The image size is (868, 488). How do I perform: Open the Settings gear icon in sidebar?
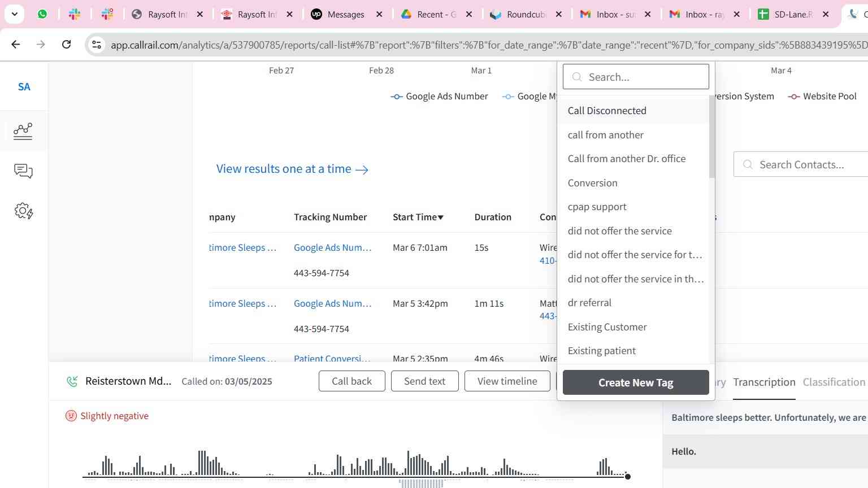(x=23, y=211)
